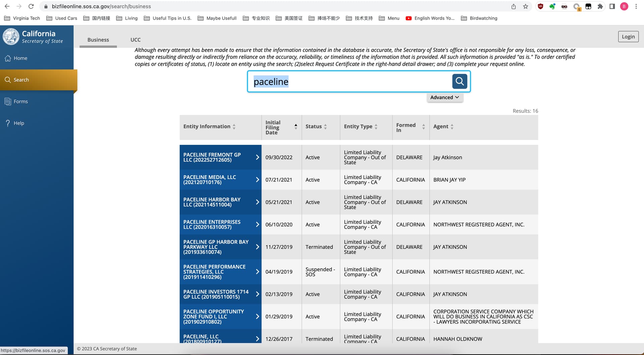This screenshot has width=644, height=355.
Task: Open the Help section in sidebar
Action: pos(19,123)
